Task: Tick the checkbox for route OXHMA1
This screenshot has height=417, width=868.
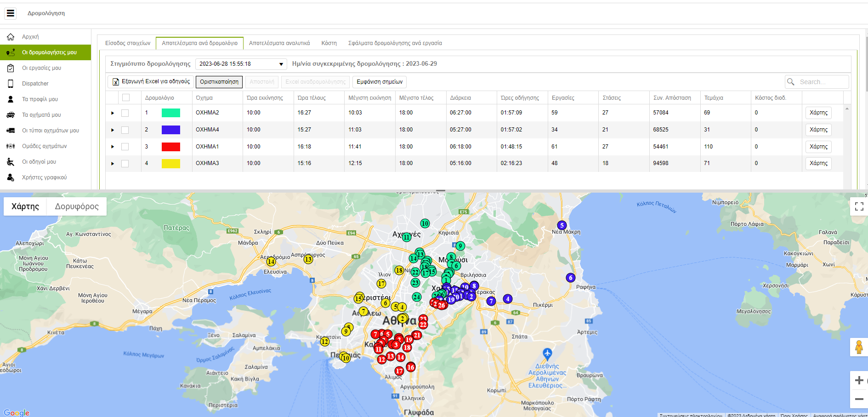Action: (x=125, y=147)
